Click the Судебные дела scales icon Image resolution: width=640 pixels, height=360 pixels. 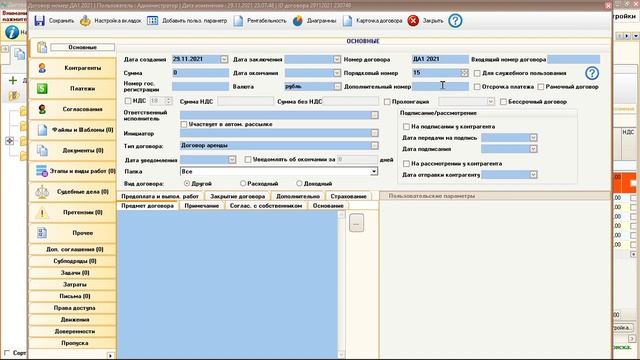42,191
